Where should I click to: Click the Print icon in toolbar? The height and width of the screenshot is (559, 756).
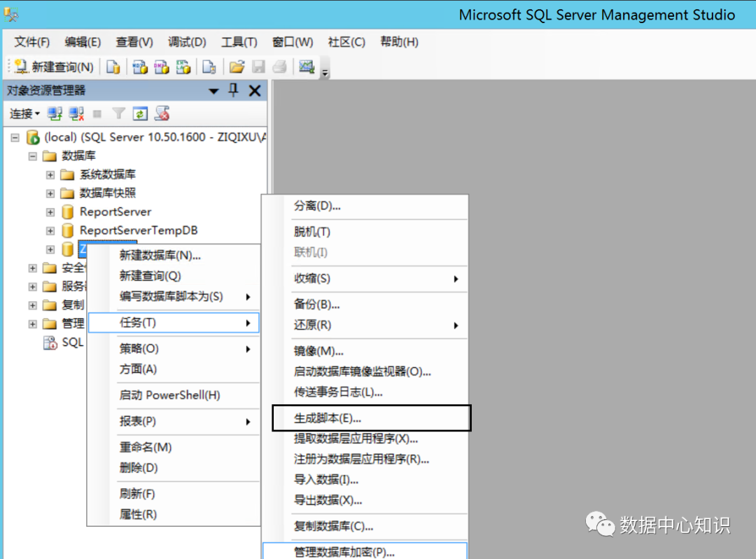(280, 67)
